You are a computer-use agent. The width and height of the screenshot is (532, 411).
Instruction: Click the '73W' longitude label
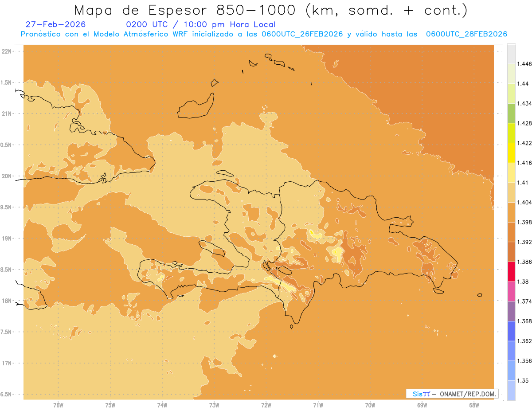214,405
